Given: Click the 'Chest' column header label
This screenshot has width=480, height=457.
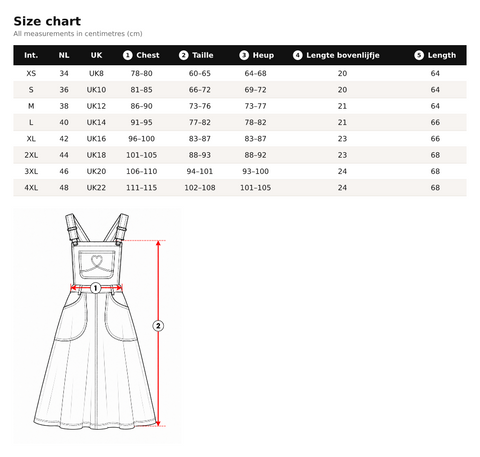Looking at the screenshot, I should coord(148,55).
